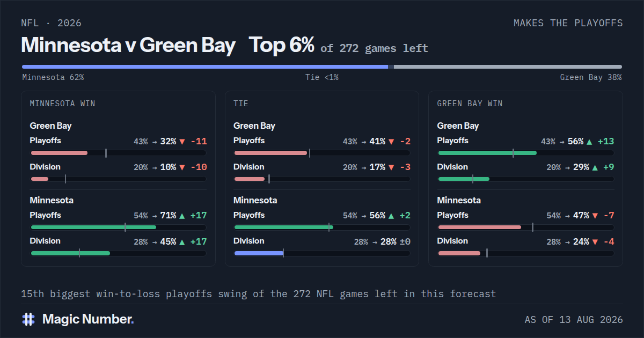The height and width of the screenshot is (338, 644).
Task: Select the TIE card heading
Action: click(241, 104)
